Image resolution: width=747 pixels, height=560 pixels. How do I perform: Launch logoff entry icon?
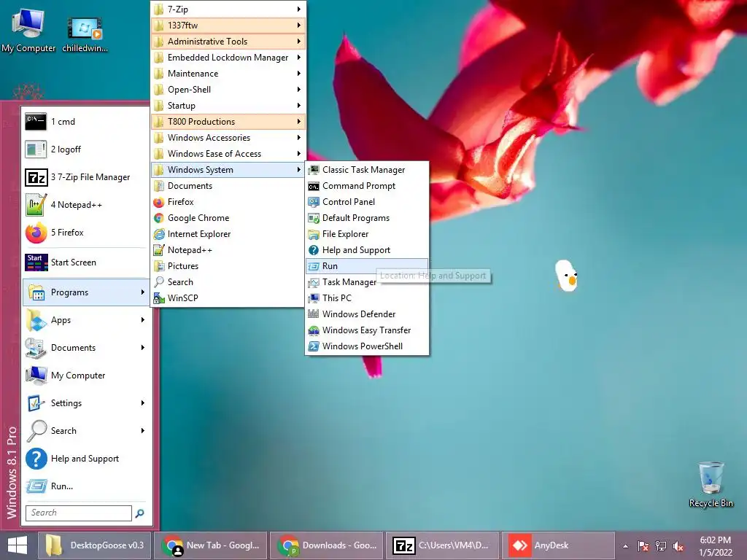[x=36, y=149]
